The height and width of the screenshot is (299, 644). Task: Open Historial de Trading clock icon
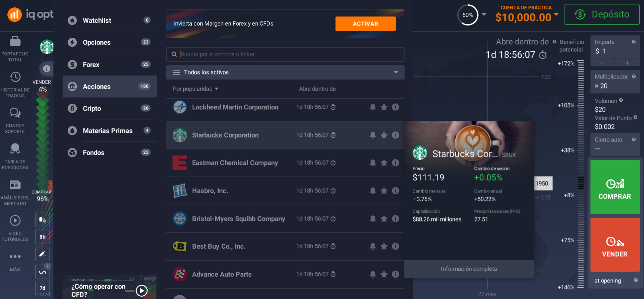15,77
